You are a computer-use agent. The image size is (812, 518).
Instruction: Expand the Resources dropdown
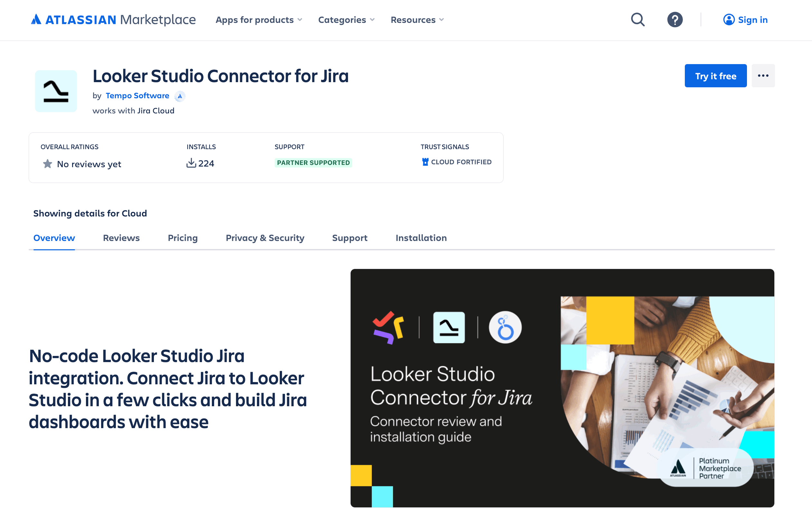[417, 20]
